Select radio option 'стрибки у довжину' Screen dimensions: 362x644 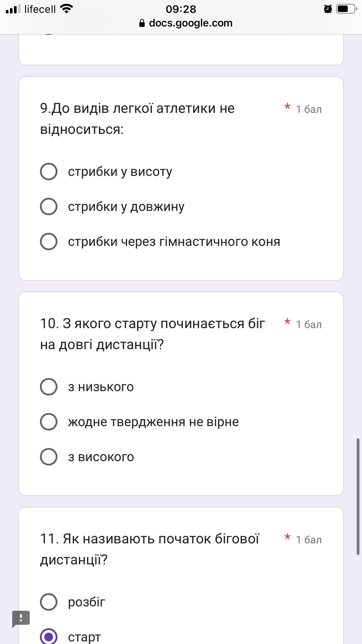49,206
